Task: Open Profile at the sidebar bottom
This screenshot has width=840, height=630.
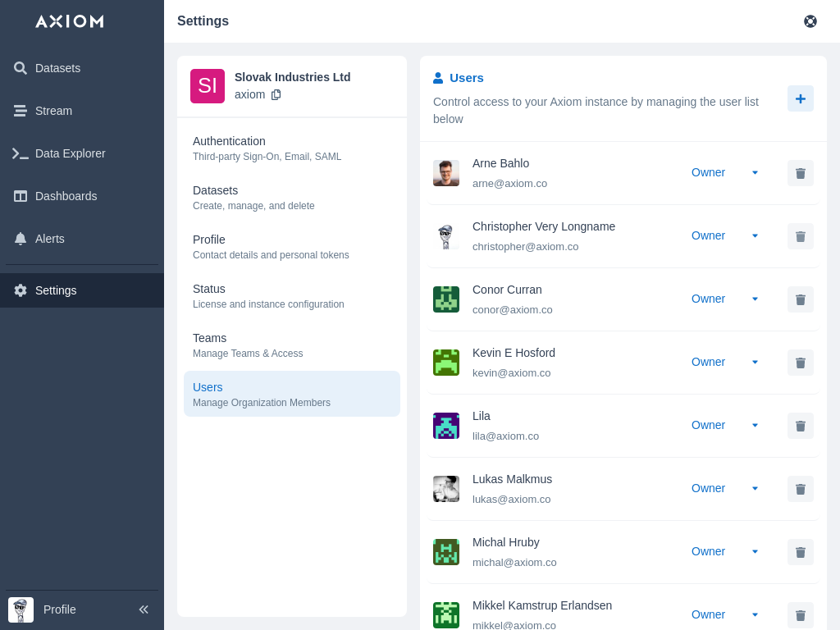Action: tap(59, 609)
